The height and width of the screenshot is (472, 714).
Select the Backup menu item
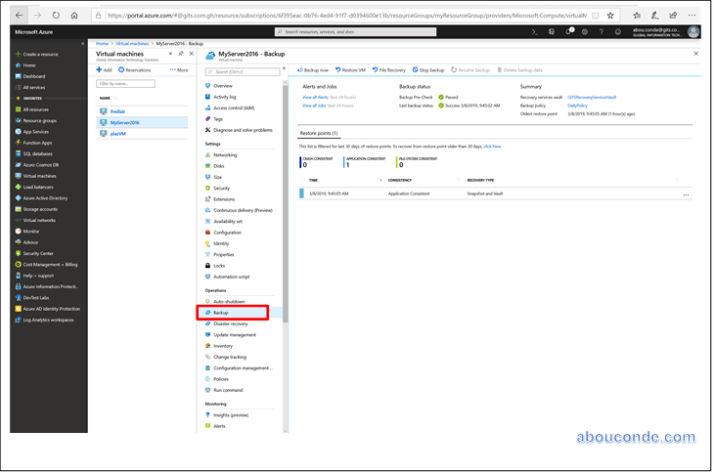click(x=220, y=313)
